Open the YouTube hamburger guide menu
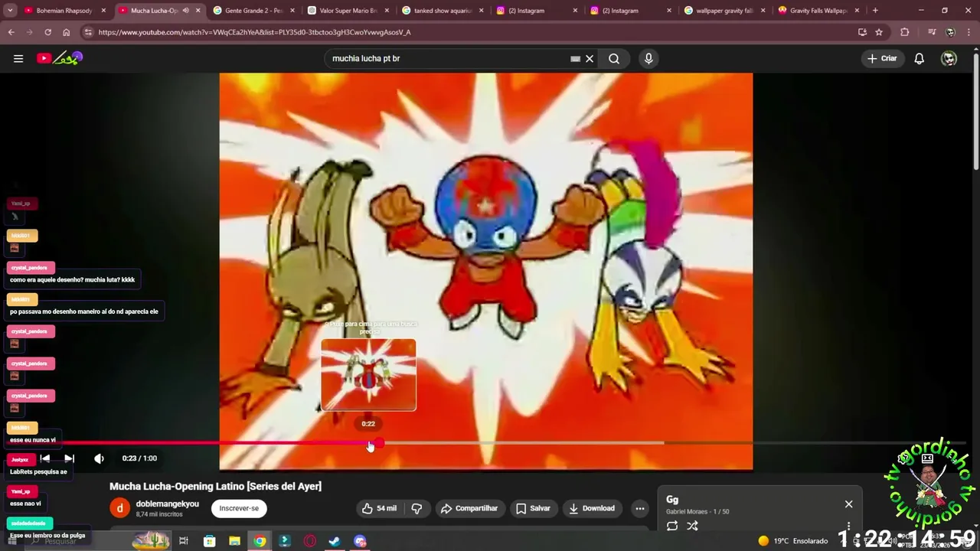 coord(18,58)
